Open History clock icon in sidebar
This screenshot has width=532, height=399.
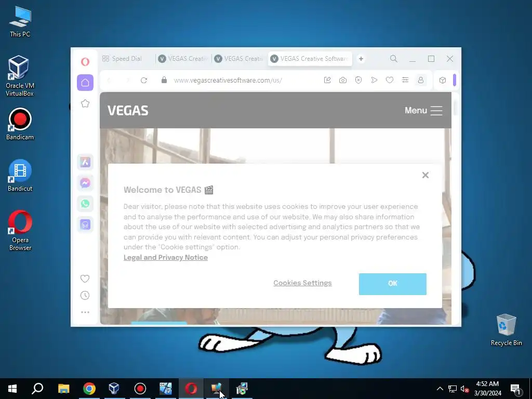coord(85,296)
